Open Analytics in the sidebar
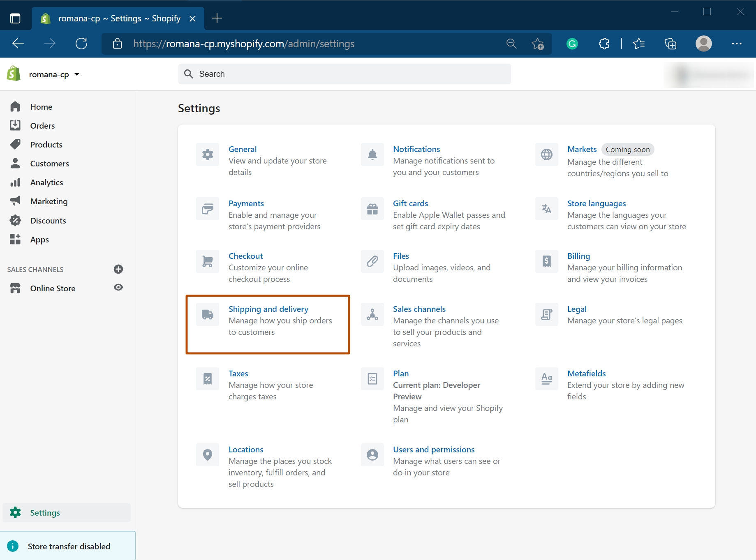The height and width of the screenshot is (560, 756). [46, 182]
